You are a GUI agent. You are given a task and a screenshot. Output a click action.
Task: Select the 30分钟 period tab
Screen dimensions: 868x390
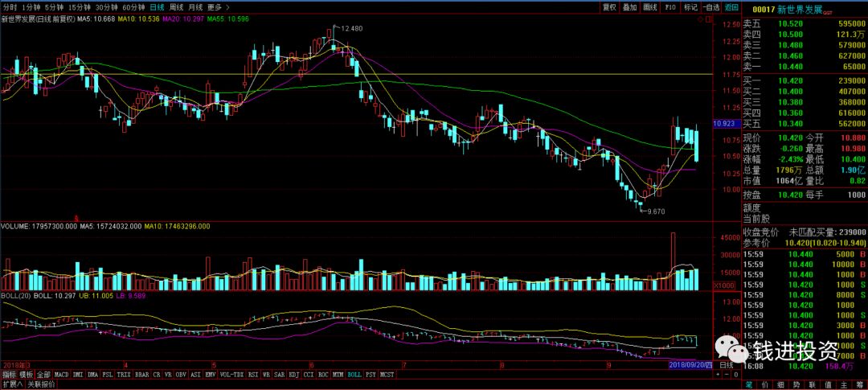pos(106,7)
